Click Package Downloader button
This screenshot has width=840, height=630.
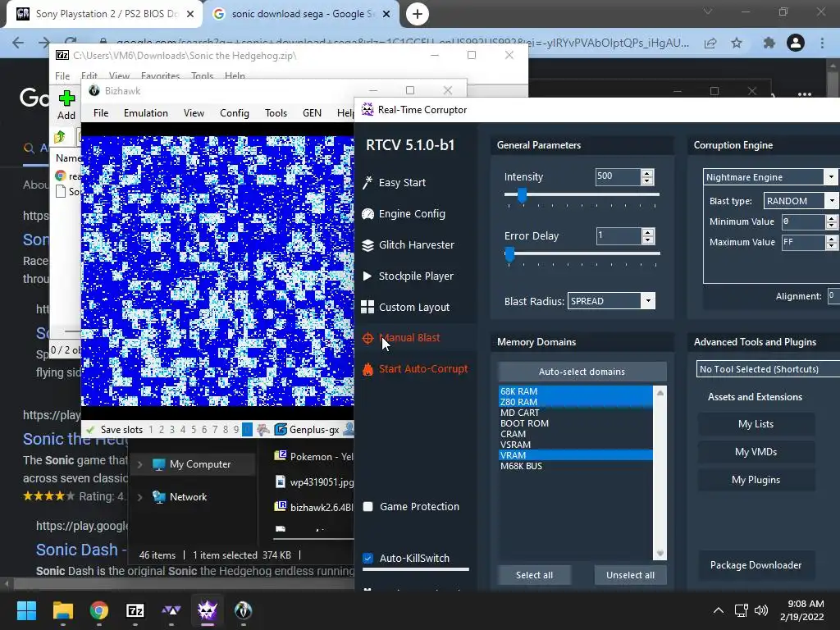tap(756, 565)
